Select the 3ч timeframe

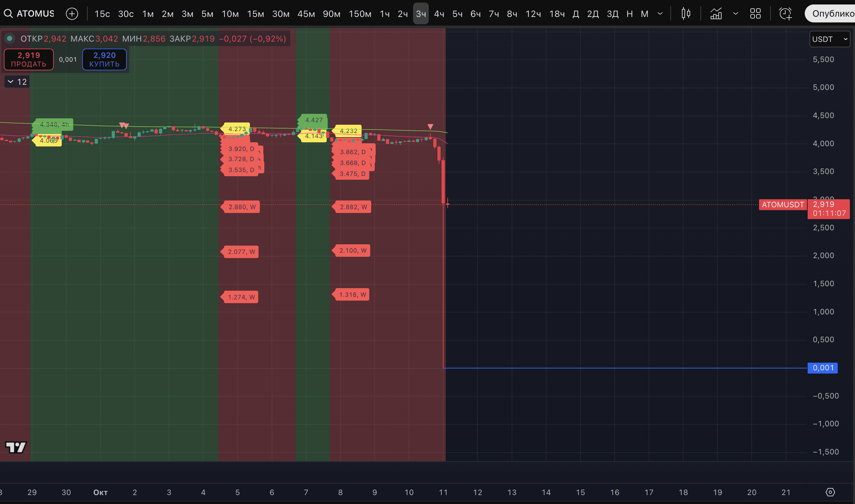tap(421, 13)
